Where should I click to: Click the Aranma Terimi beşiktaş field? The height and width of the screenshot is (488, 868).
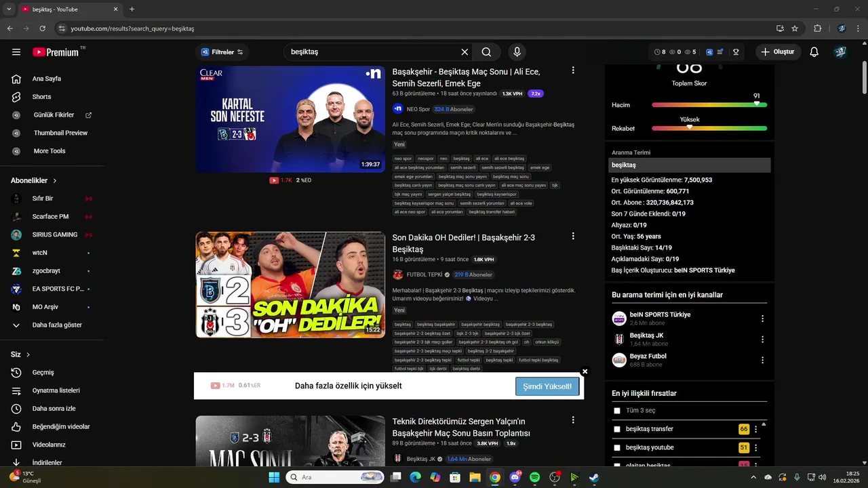[x=690, y=165]
